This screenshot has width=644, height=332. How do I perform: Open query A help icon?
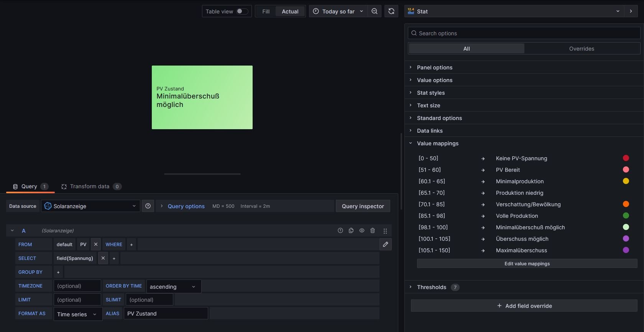pos(340,230)
